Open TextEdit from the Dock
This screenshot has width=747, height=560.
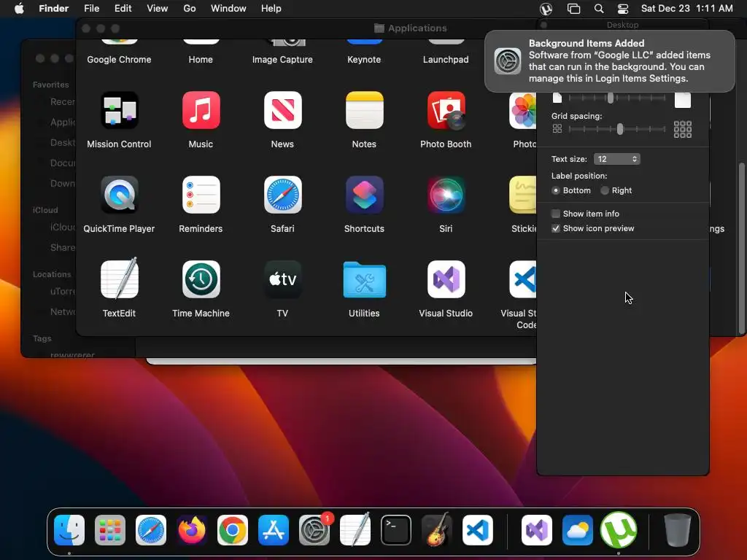pyautogui.click(x=355, y=529)
